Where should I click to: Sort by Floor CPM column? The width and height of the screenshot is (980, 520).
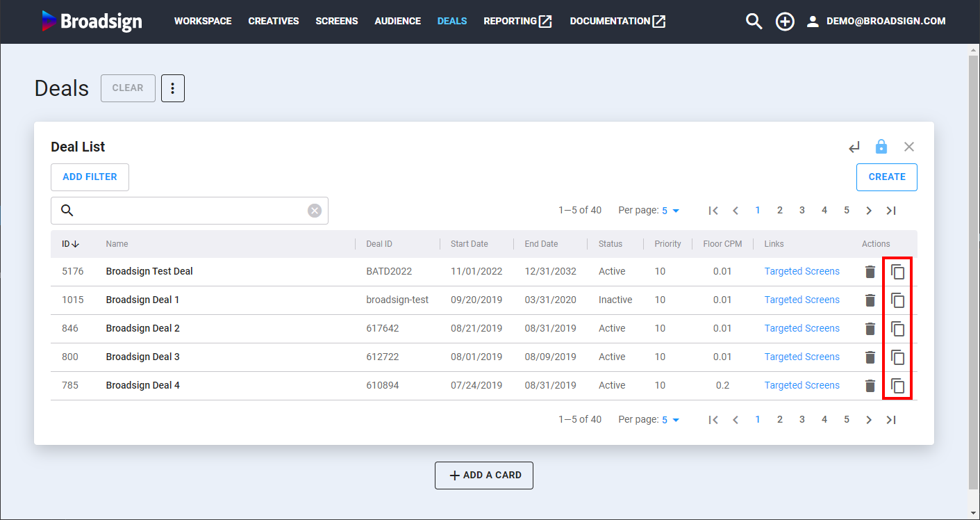tap(722, 244)
